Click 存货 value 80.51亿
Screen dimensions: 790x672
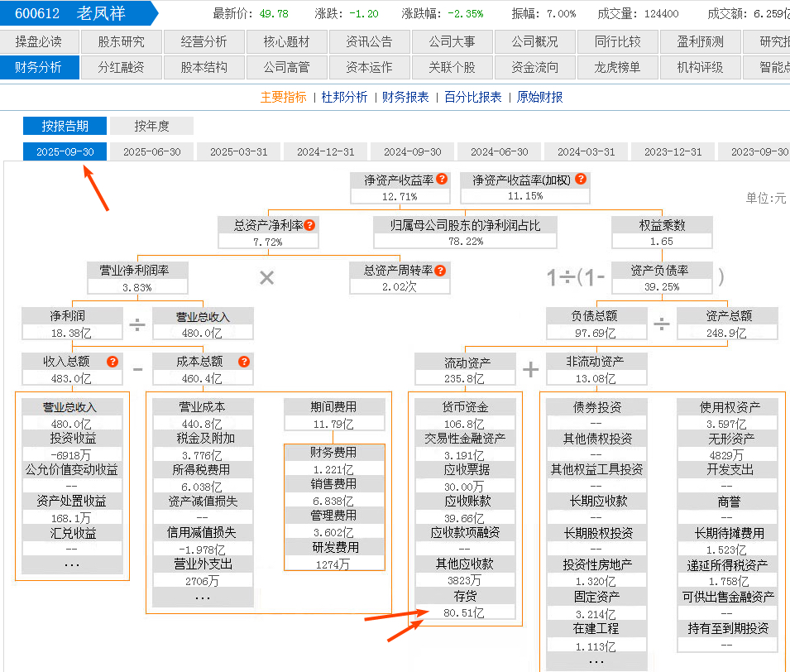(x=464, y=613)
